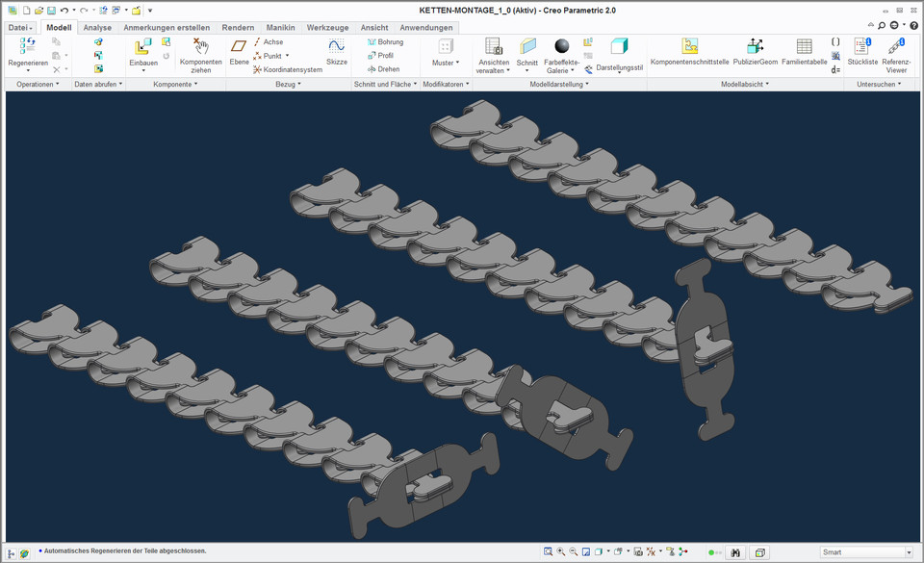Activate the zoom-in tool in status bar
924x563 pixels.
click(560, 552)
